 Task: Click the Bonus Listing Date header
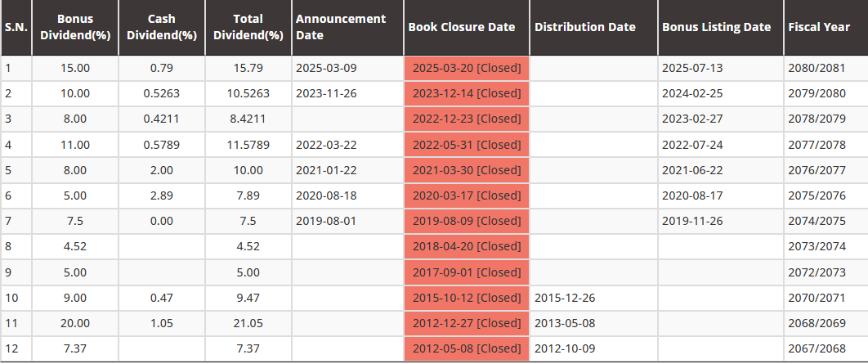tap(716, 27)
